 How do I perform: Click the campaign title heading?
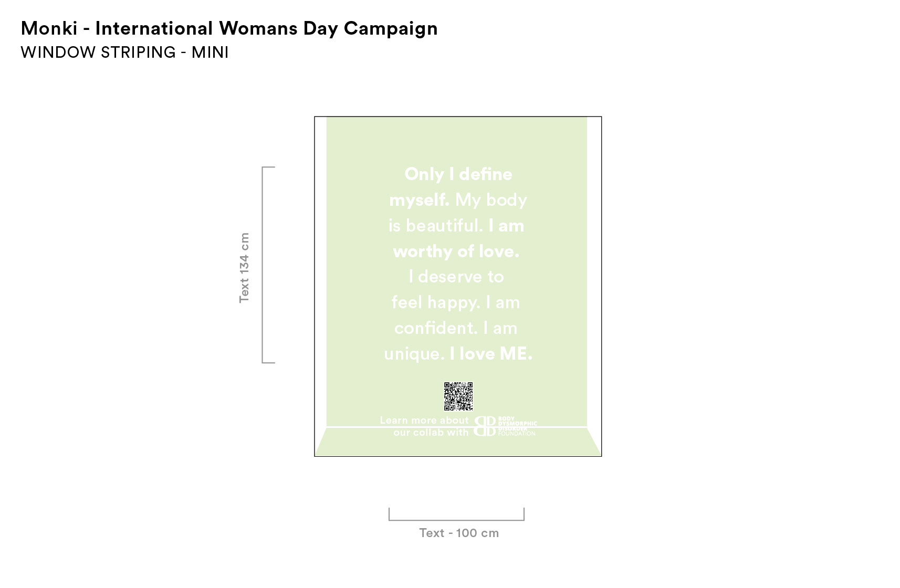tap(229, 28)
